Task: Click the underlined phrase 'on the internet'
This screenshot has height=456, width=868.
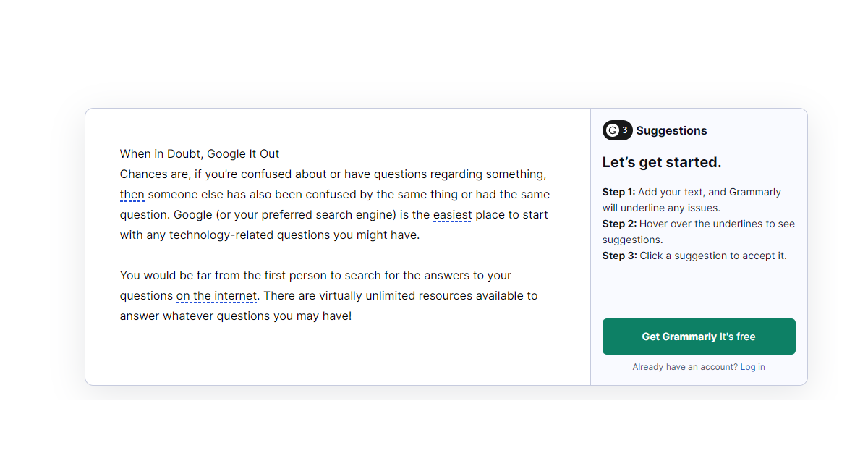Action: (217, 295)
